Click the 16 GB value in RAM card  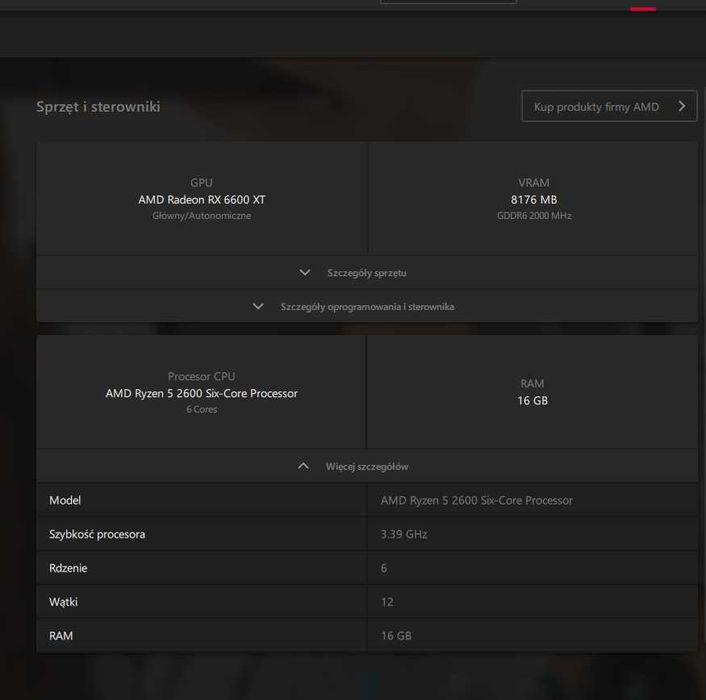533,401
